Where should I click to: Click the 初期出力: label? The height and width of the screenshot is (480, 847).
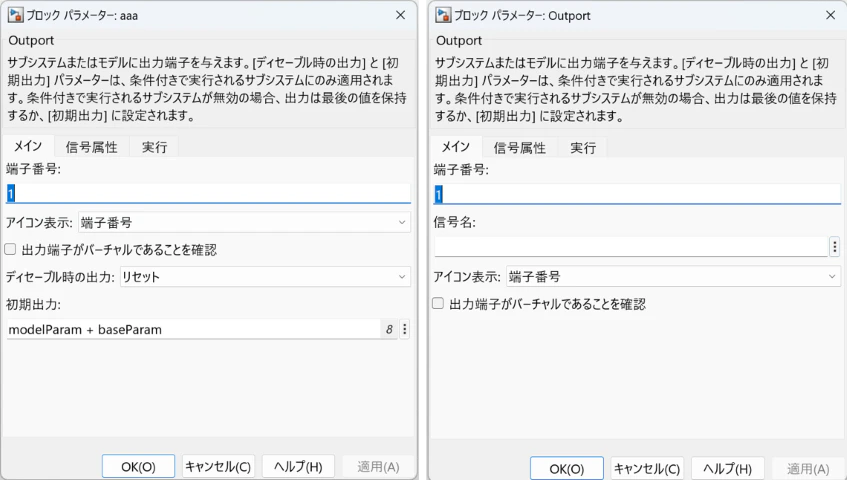(33, 304)
